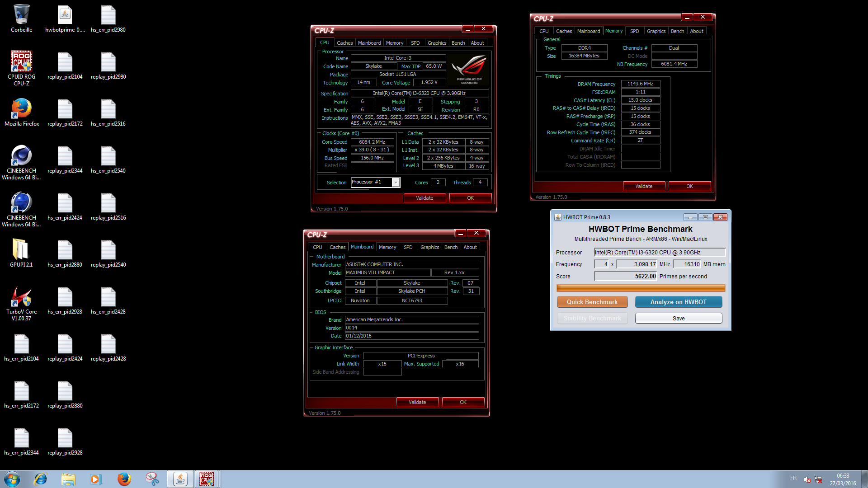
Task: Click OK in CPU-Z Mainboard window
Action: coord(463,402)
